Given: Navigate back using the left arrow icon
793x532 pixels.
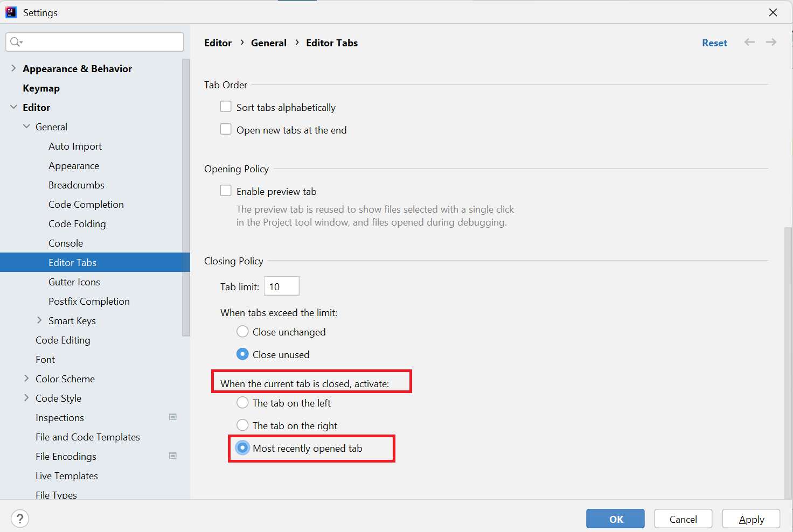Looking at the screenshot, I should (x=749, y=42).
